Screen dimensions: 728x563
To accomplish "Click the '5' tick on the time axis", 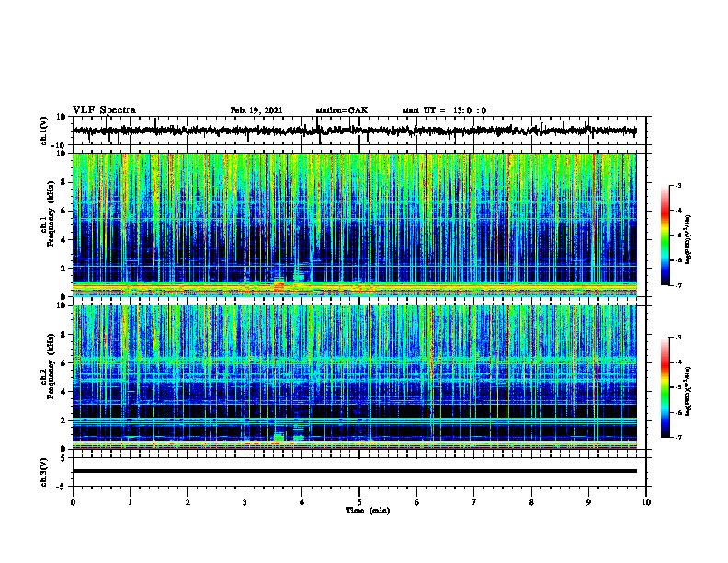I will click(x=359, y=502).
